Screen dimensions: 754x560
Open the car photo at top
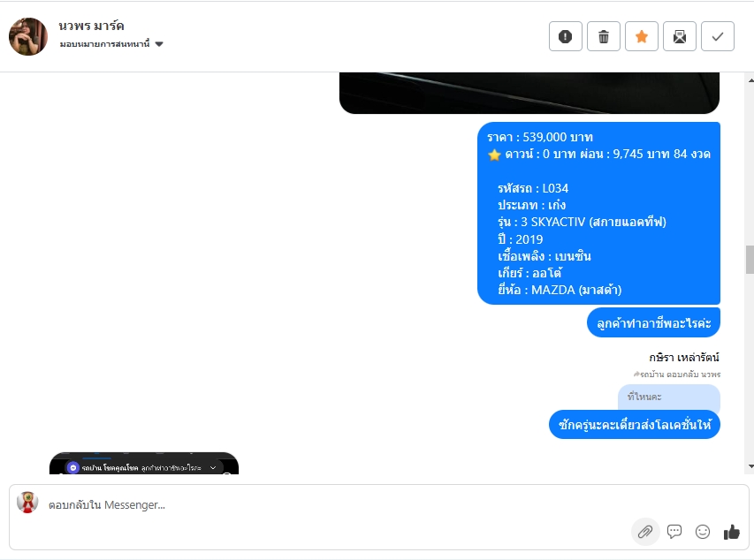[x=529, y=94]
